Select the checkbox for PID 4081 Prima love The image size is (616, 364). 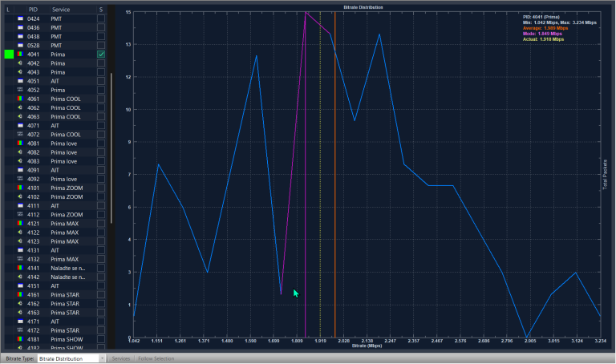click(101, 144)
